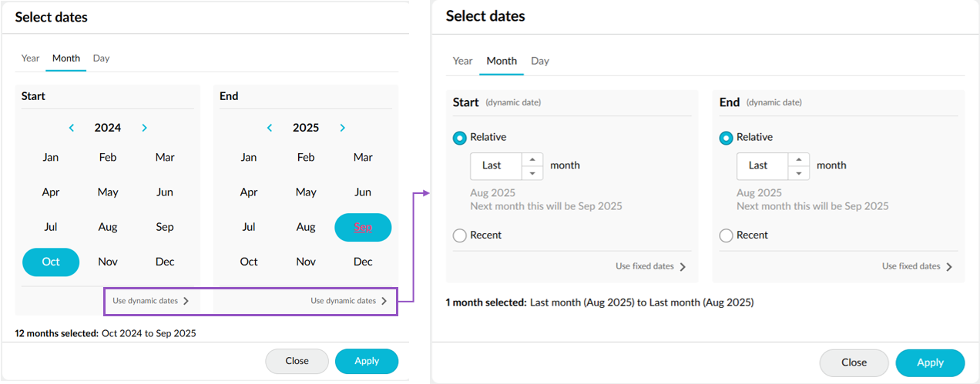980x384 pixels.
Task: Increase the Start relative month stepper
Action: pyautogui.click(x=532, y=159)
